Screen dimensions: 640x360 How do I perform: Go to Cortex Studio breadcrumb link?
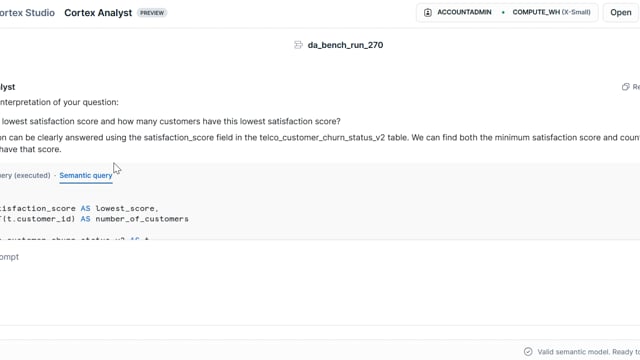[x=27, y=13]
